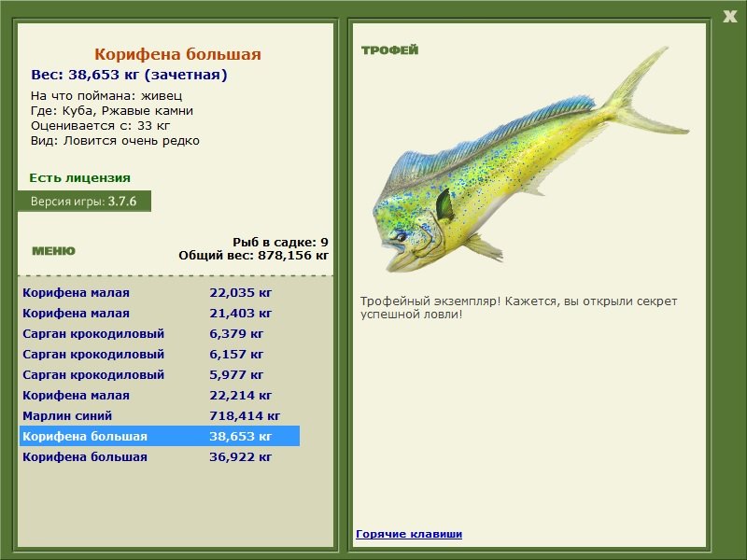Click the dorado fish trophy image

tap(530, 160)
